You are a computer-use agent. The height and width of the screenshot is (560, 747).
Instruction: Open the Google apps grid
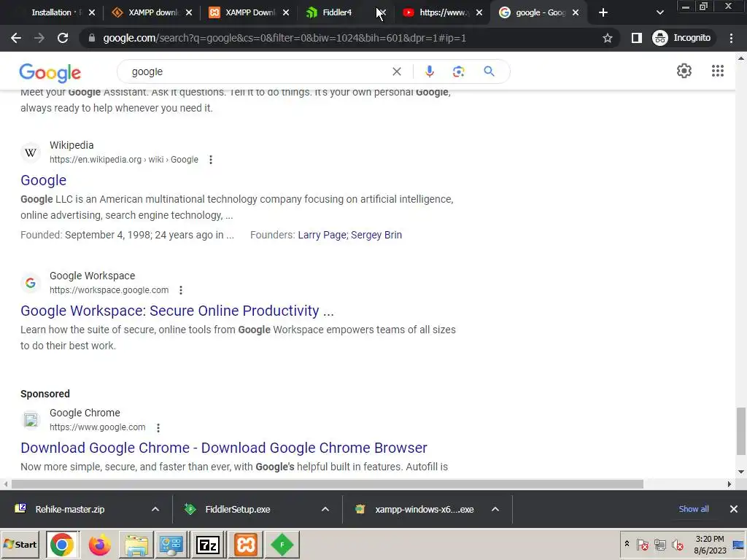pyautogui.click(x=718, y=71)
